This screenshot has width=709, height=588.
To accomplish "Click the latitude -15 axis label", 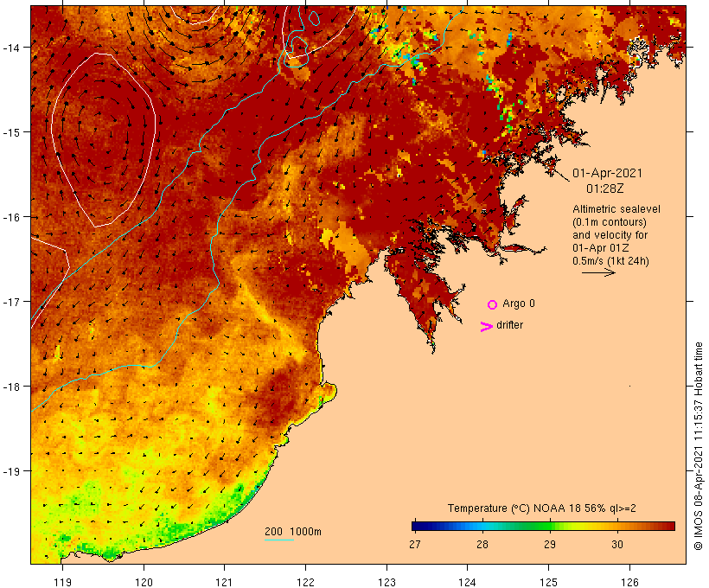I will pos(11,132).
